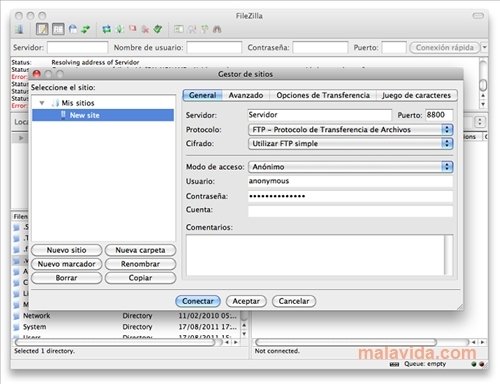Image resolution: width=500 pixels, height=384 pixels.
Task: Click the Network folder icon
Action: (x=16, y=316)
